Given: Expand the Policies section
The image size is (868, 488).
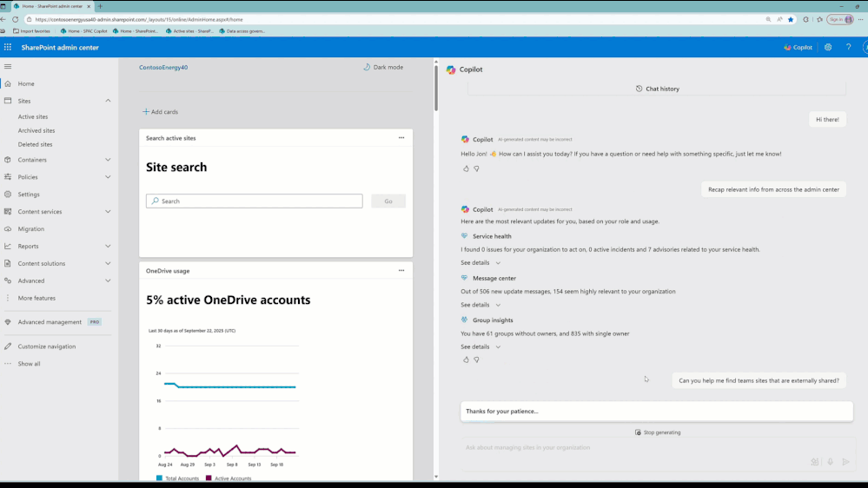Looking at the screenshot, I should pos(108,177).
